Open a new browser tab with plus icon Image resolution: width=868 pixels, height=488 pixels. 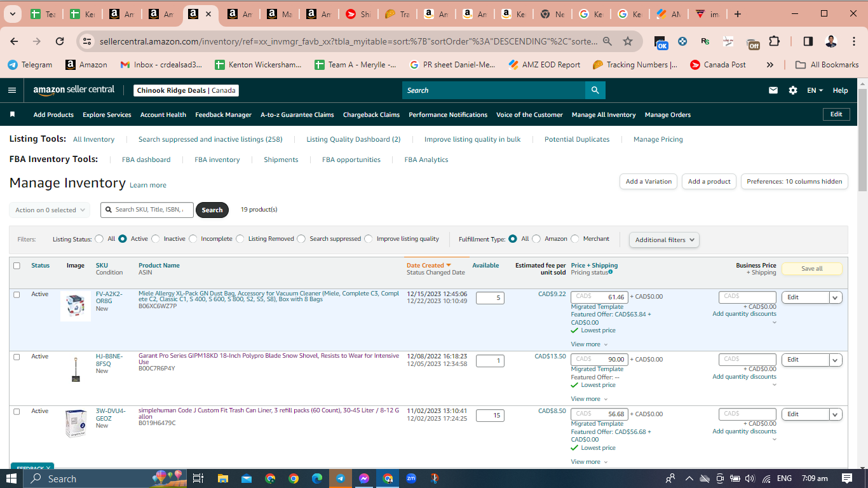pyautogui.click(x=737, y=14)
